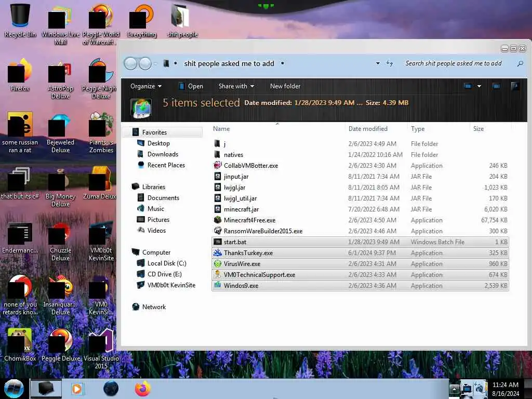Open the Plants vs Zombies desktop shortcut
The image size is (532, 399).
pos(101,132)
